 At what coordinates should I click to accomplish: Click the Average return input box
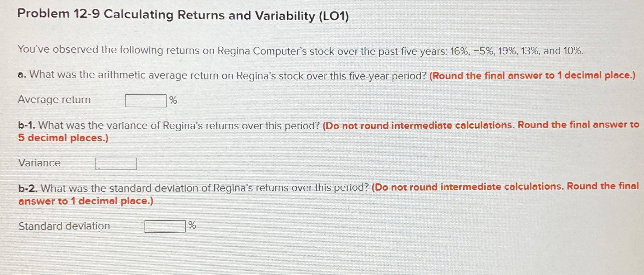[146, 100]
